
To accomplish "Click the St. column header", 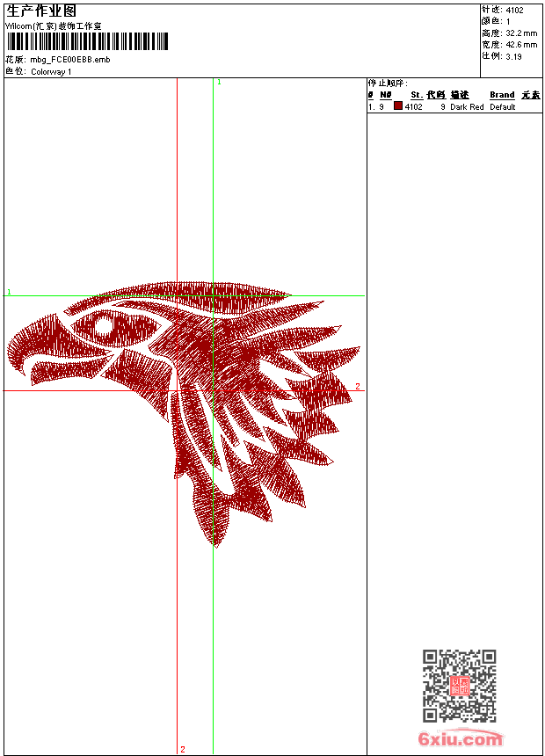I will [x=416, y=95].
